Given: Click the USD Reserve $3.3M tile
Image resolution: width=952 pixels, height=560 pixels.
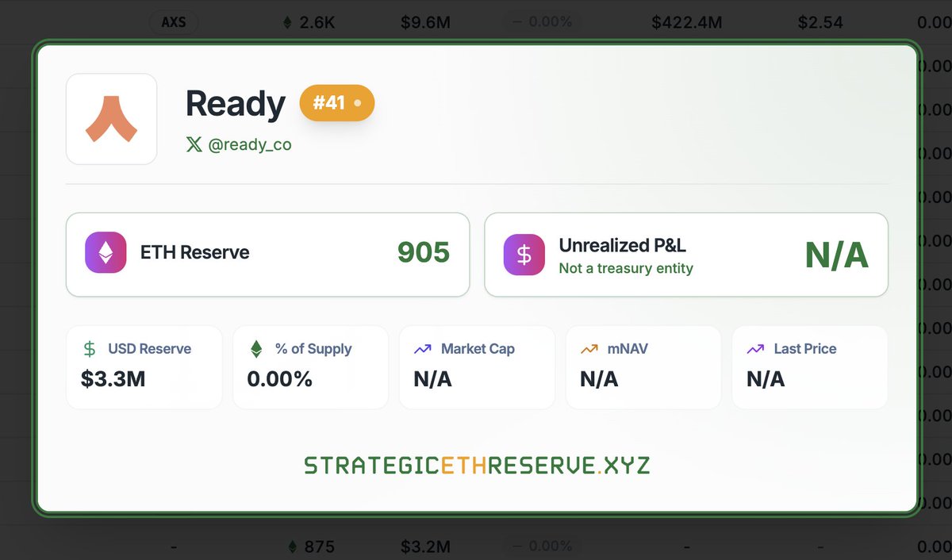Looking at the screenshot, I should [144, 367].
